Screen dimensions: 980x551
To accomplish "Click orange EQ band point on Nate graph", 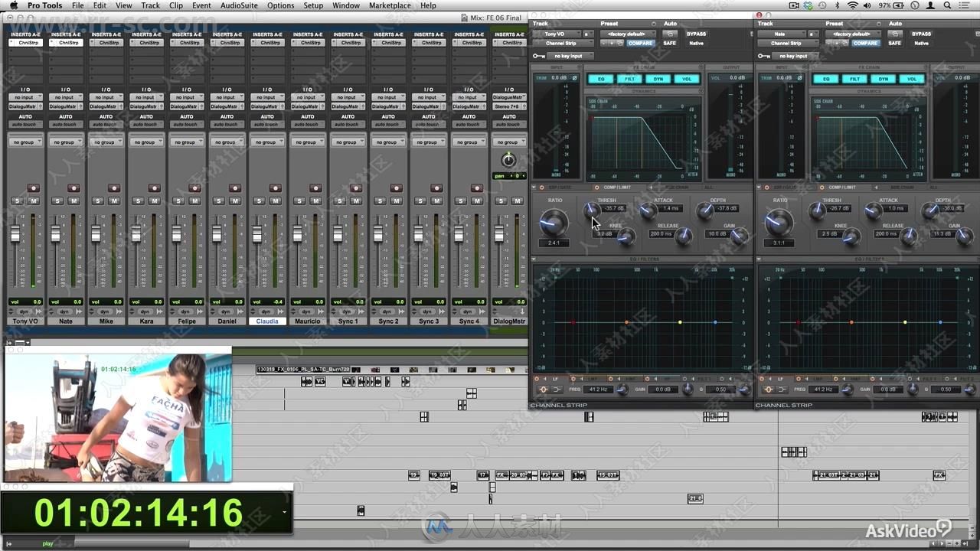I will pyautogui.click(x=851, y=322).
